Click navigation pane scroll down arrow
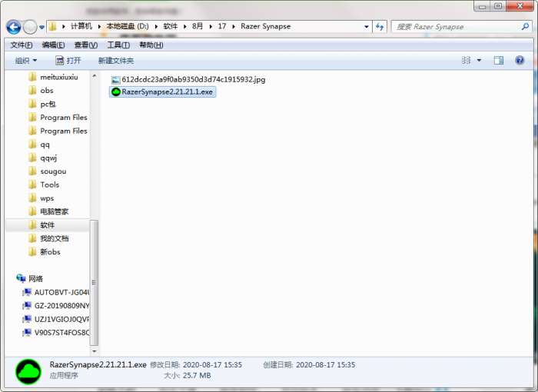The width and height of the screenshot is (538, 392). 95,351
